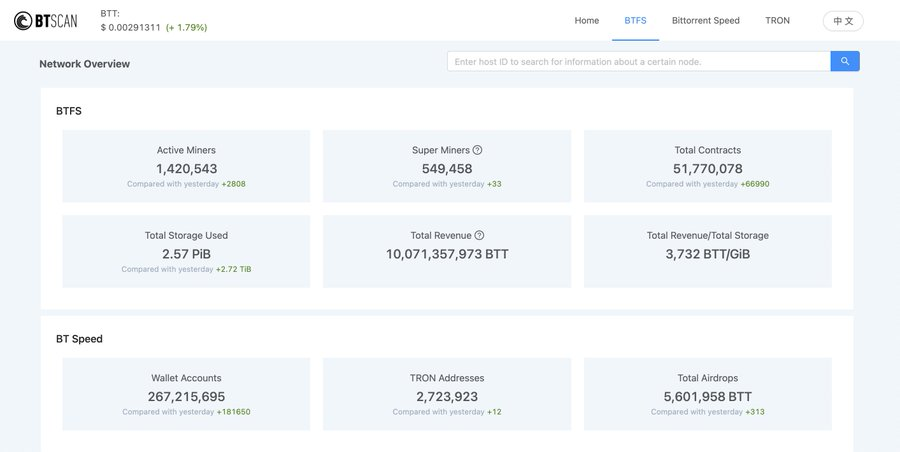Click the Active Miners value 1,420,543
The width and height of the screenshot is (900, 452).
[187, 169]
